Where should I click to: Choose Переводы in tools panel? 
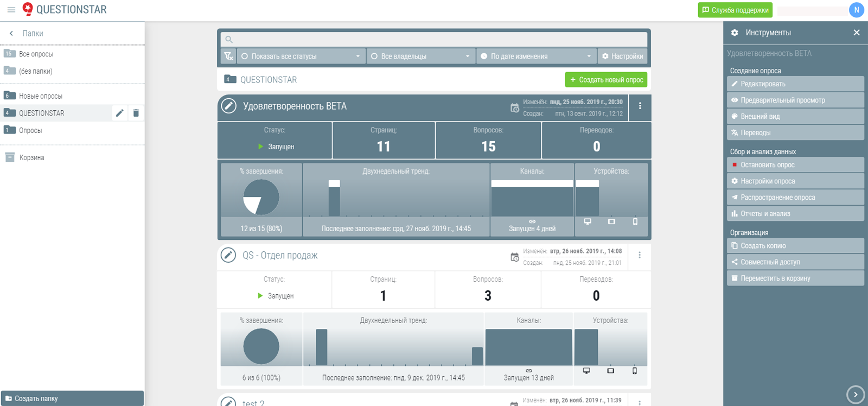tap(795, 133)
